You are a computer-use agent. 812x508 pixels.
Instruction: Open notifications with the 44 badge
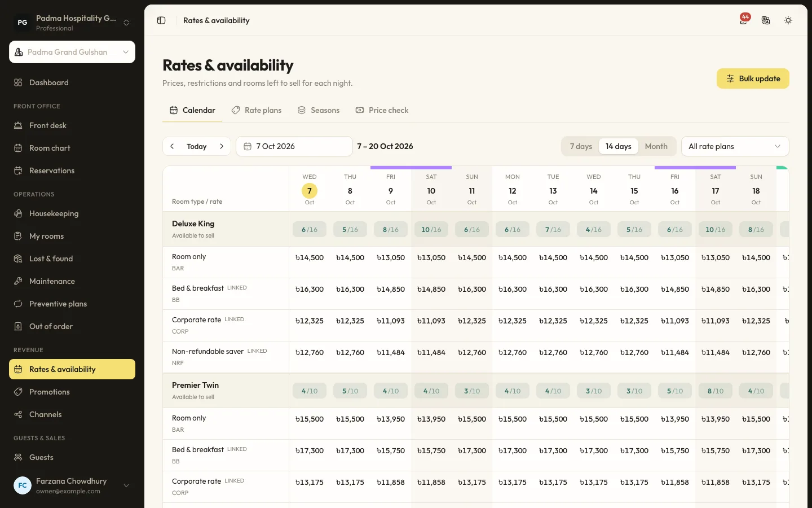coord(744,20)
